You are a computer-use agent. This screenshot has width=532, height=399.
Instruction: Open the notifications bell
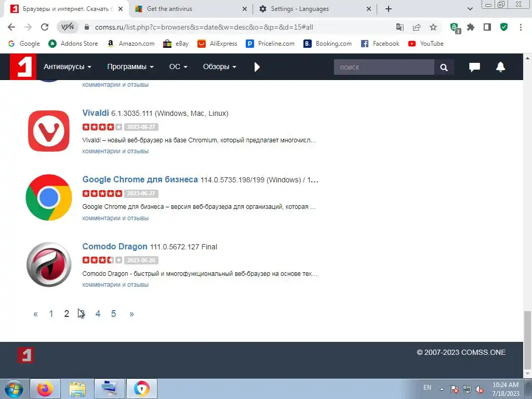[x=500, y=67]
